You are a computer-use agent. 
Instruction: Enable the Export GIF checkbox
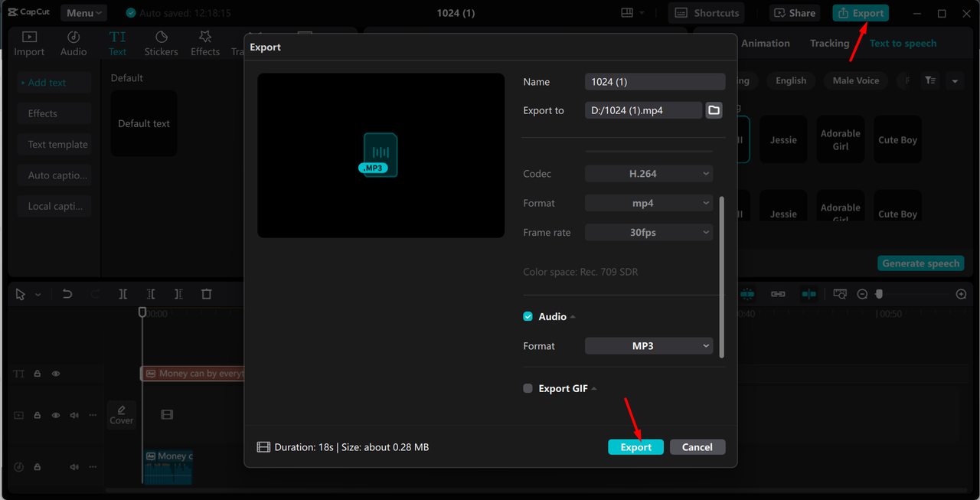pos(528,388)
